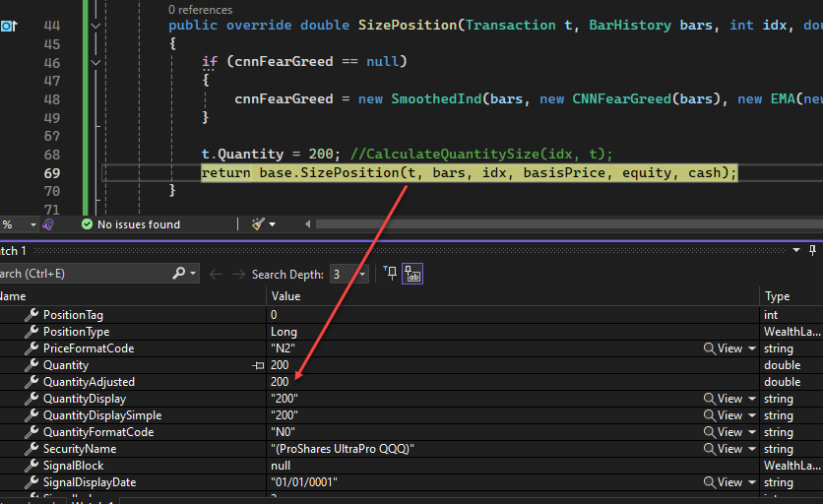Click the search magnifier in the Watch search box
This screenshot has height=504, width=823.
click(178, 274)
